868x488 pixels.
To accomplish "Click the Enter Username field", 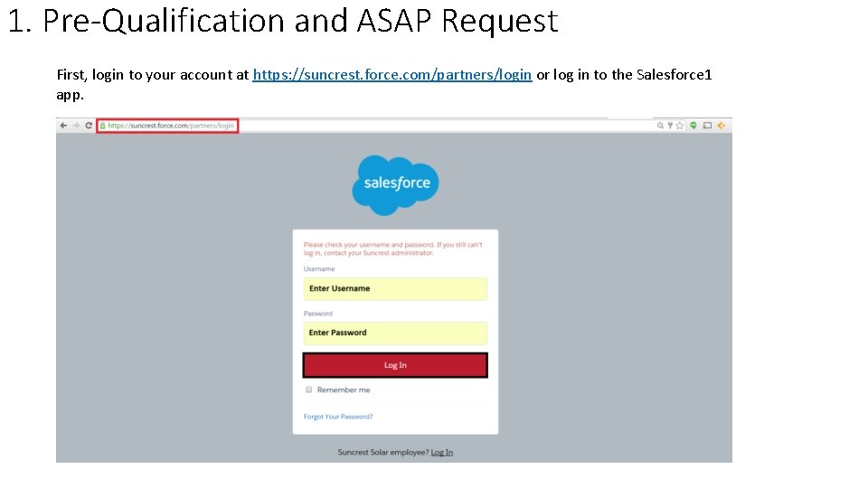I will click(395, 289).
